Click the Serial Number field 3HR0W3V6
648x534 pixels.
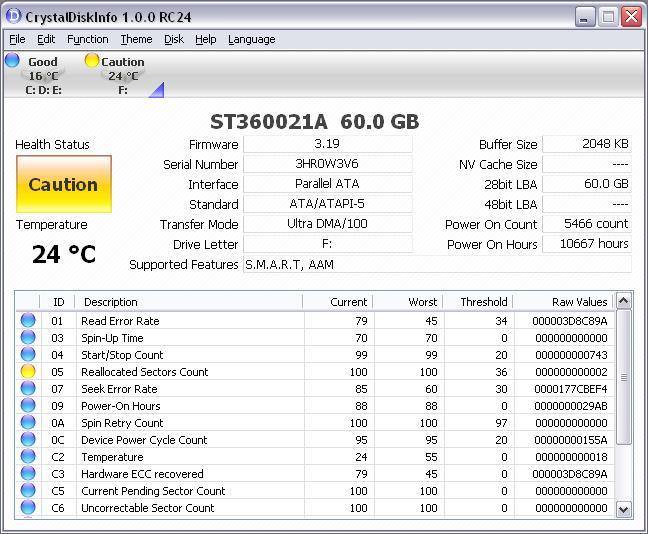(x=327, y=164)
